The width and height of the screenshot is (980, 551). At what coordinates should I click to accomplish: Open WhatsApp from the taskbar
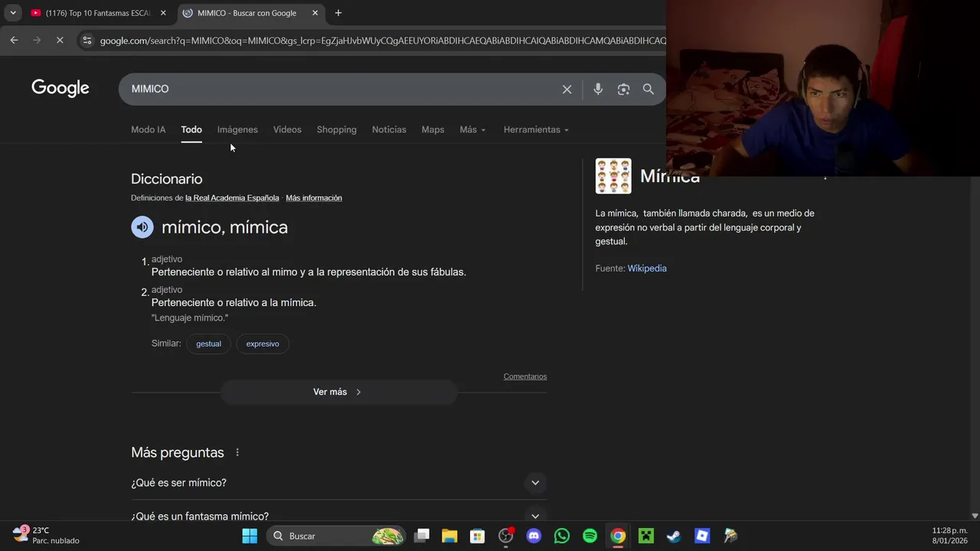click(x=561, y=536)
